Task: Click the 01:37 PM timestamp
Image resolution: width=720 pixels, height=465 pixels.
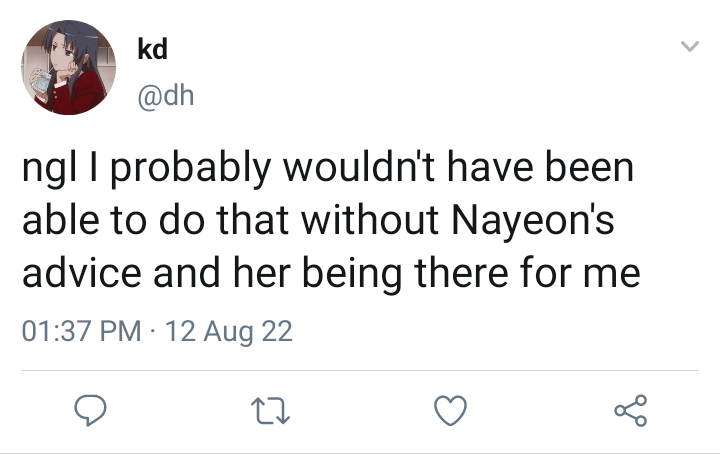Action: point(82,331)
